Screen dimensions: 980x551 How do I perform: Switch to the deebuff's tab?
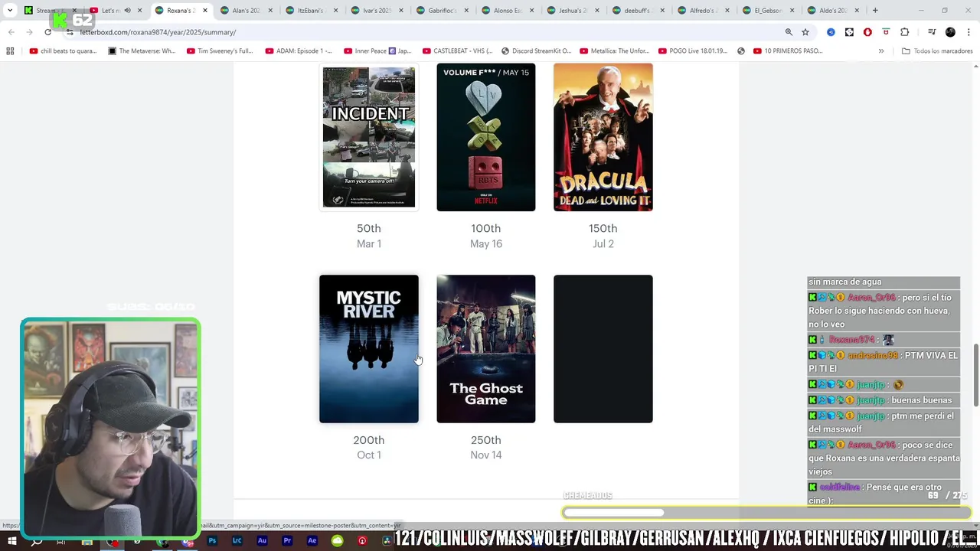pos(638,11)
